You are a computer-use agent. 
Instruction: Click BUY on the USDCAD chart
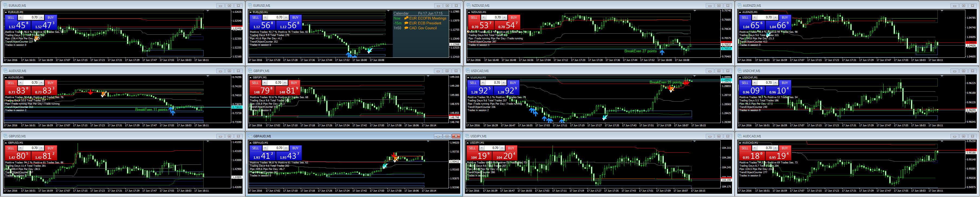click(513, 83)
